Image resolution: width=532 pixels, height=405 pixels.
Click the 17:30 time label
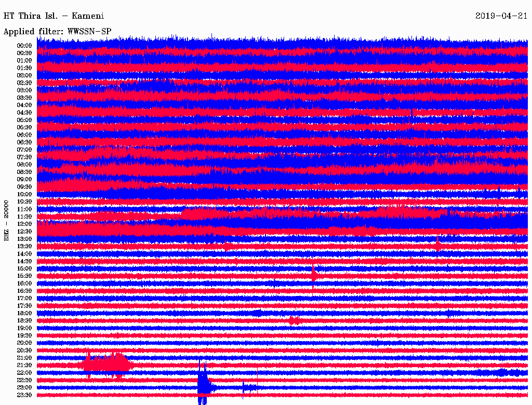[x=24, y=306]
